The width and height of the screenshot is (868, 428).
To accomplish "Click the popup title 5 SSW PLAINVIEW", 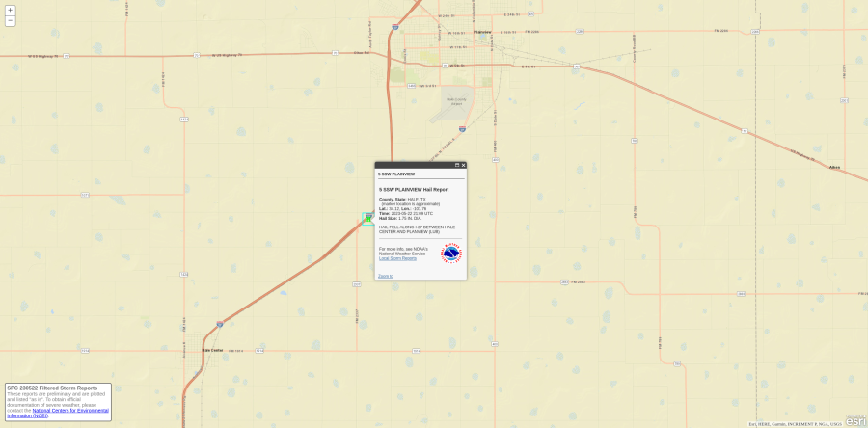I will (x=396, y=174).
